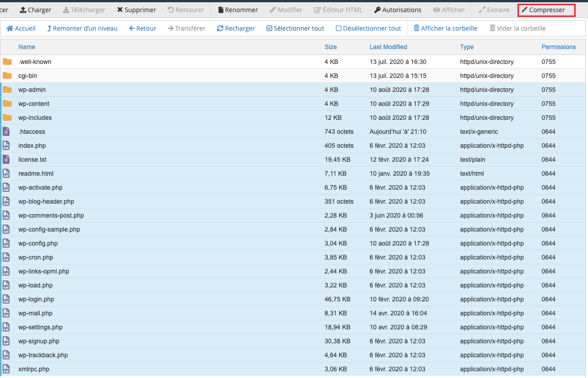Click the wp-trackback.php file icon
The height and width of the screenshot is (378, 588).
6,355
